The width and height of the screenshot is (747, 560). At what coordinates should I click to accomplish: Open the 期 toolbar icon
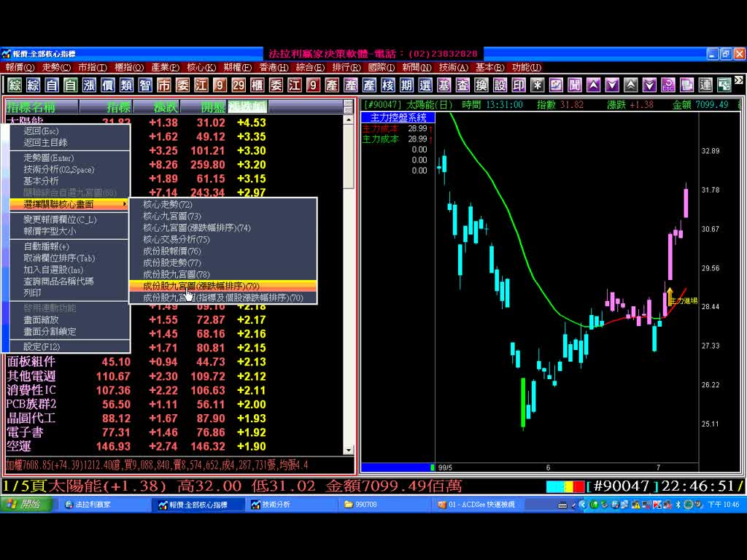pyautogui.click(x=406, y=85)
